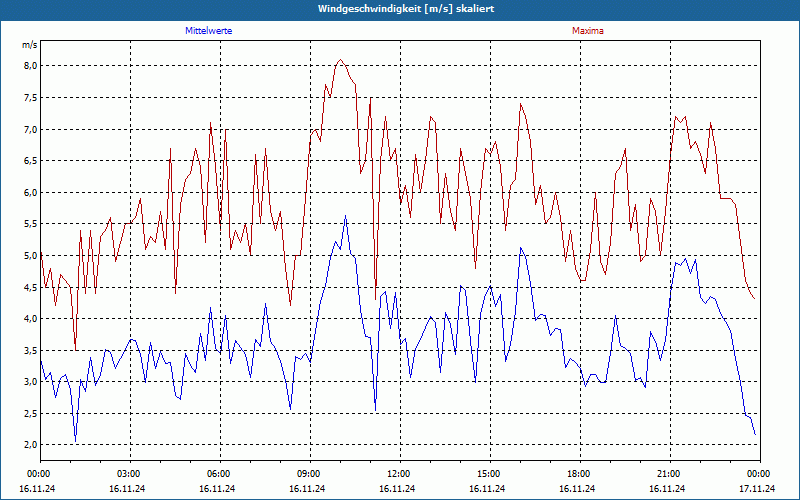The image size is (800, 500).
Task: Click the 5,0 y-axis value
Action: pos(30,256)
